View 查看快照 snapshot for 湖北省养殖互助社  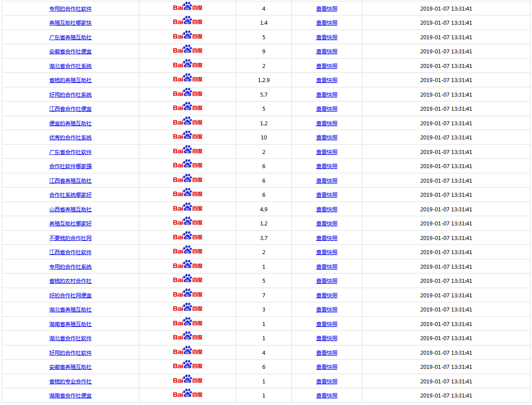[x=327, y=310]
